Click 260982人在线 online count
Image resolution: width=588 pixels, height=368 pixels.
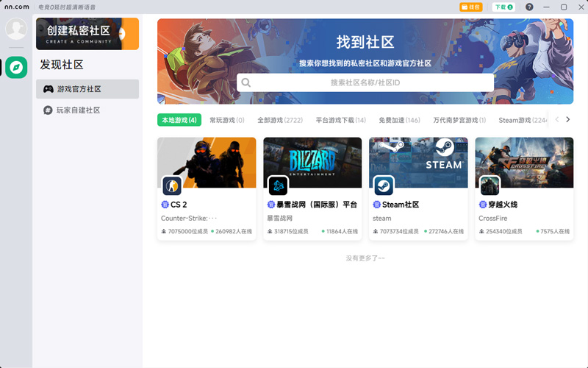point(234,231)
